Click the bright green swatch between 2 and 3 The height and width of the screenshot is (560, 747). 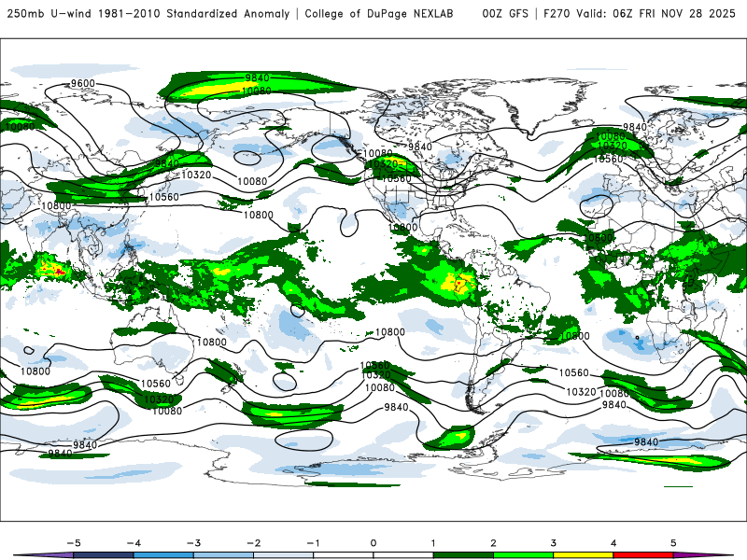[x=523, y=555]
